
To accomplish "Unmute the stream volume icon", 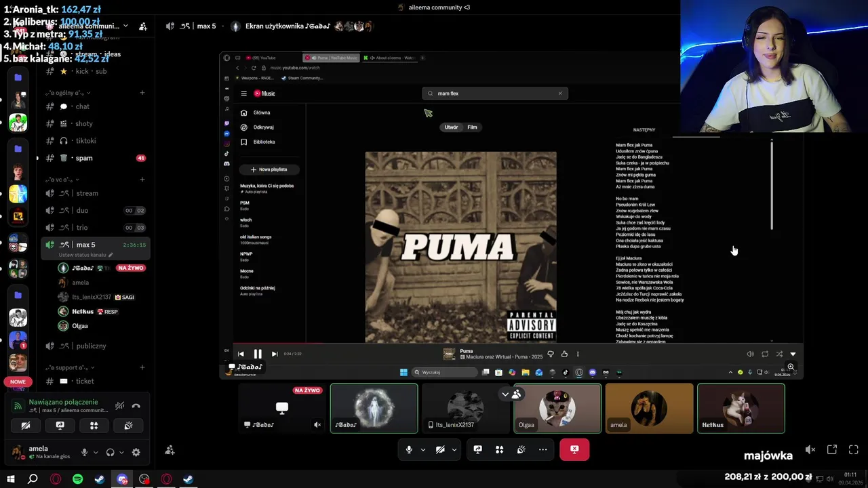I will click(x=810, y=449).
